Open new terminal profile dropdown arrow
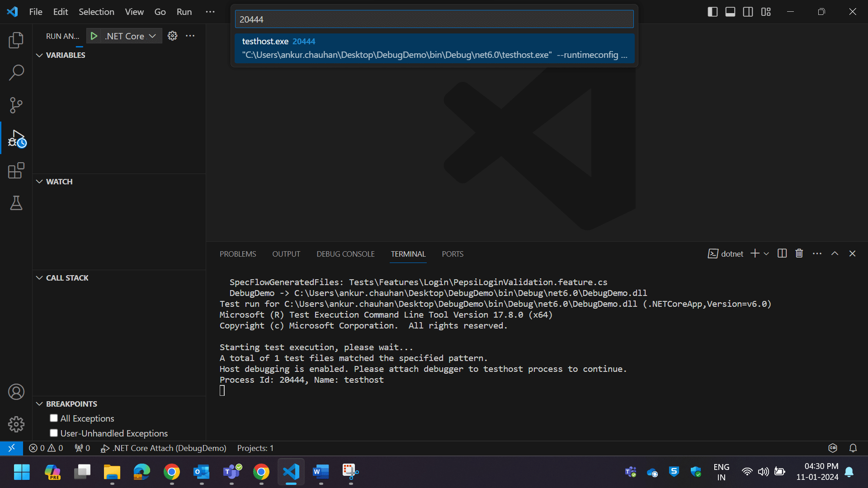Image resolution: width=868 pixels, height=488 pixels. coord(766,254)
